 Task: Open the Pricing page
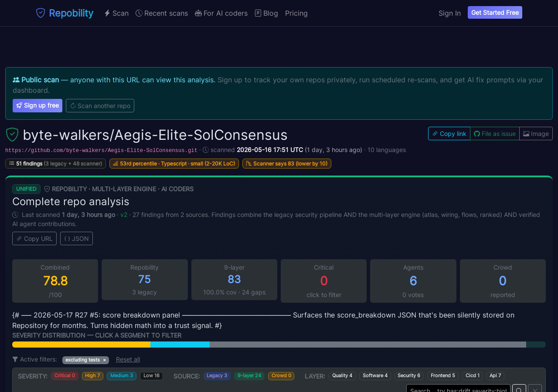[296, 13]
